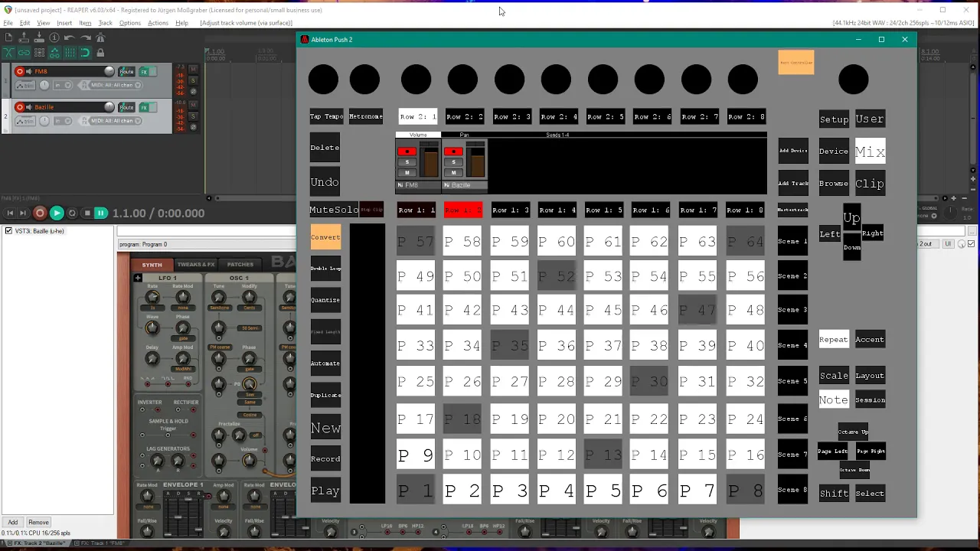Open Route button on Bazille track
This screenshot has height=551, width=980.
pos(126,107)
